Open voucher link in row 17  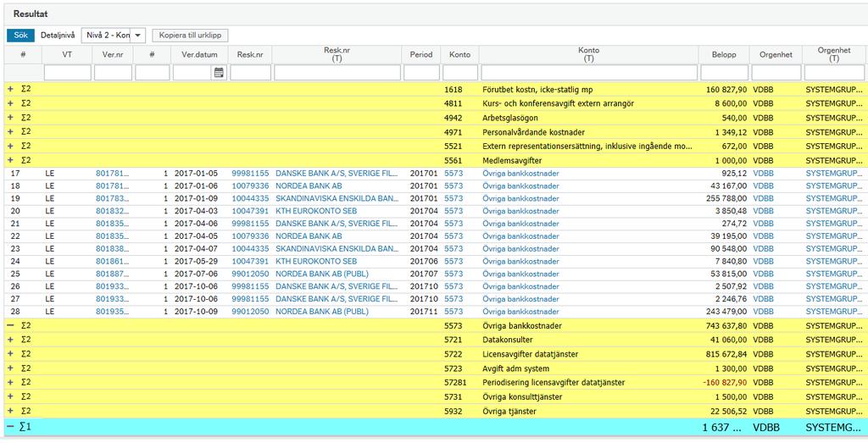point(113,173)
